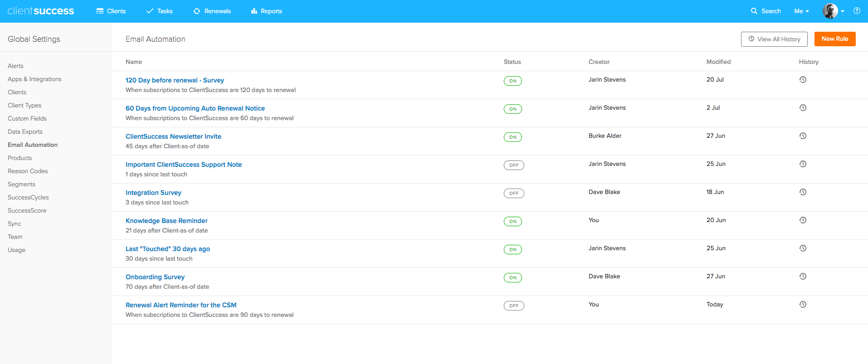868x364 pixels.
Task: Turn off 120 Day before renewal Survey rule
Action: (x=513, y=81)
